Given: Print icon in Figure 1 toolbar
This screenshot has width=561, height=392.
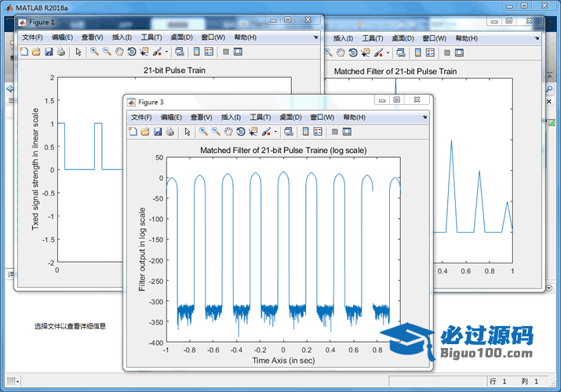Looking at the screenshot, I should 61,52.
